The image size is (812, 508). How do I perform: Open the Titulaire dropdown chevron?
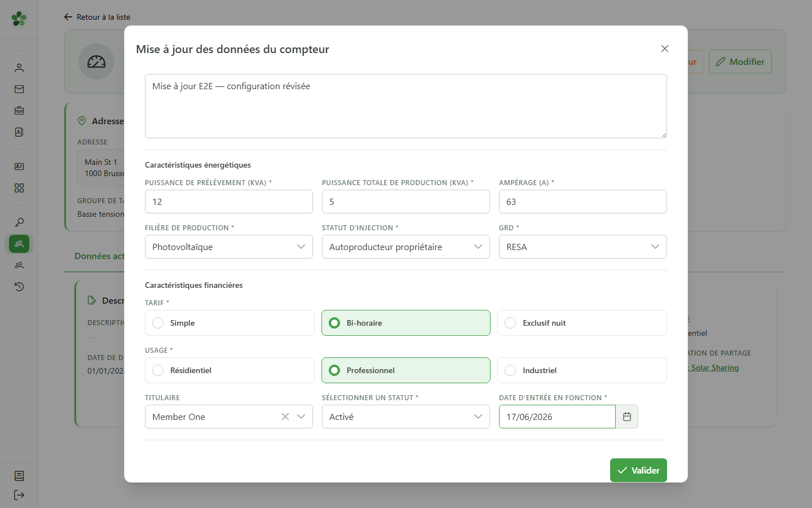(301, 417)
